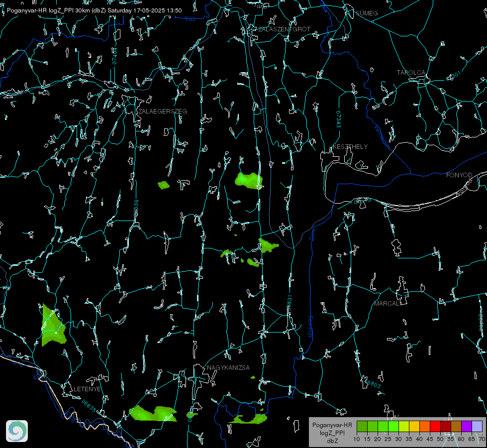Click the wide radar echo southwest of NAGYKANIZSA
The height and width of the screenshot is (448, 487).
[x=153, y=413]
